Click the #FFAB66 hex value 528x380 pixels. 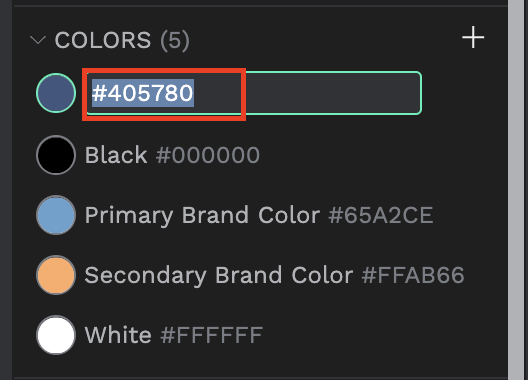[x=413, y=275]
